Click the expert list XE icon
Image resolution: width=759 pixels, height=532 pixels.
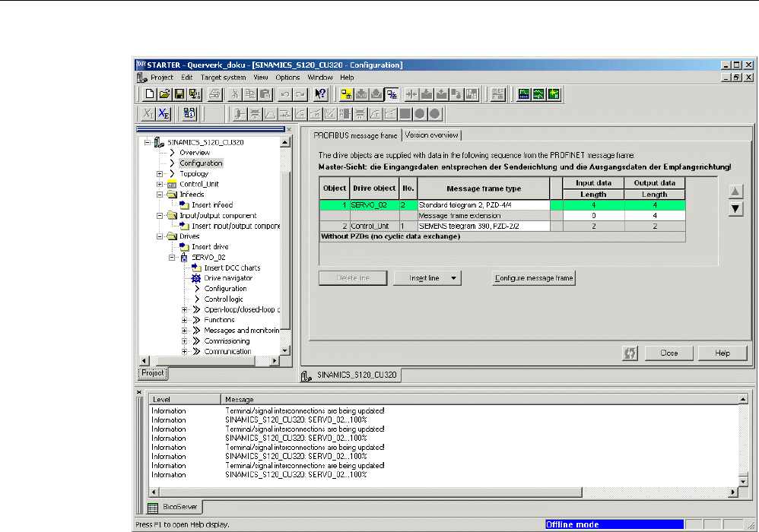164,114
